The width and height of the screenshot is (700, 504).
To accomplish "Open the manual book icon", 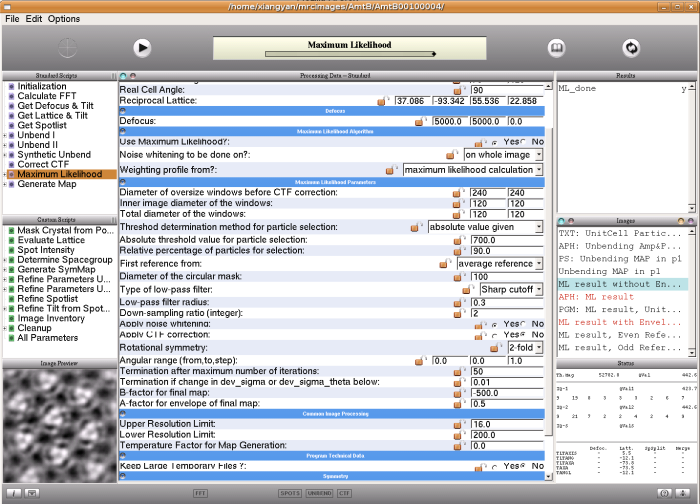I will pos(556,47).
